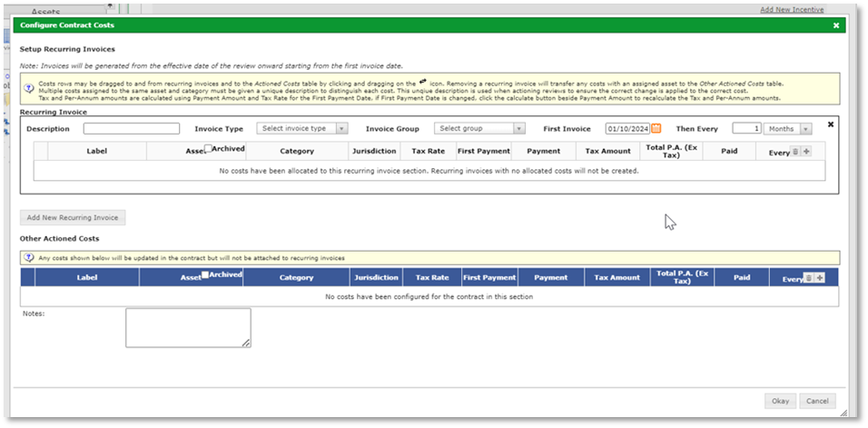Screen dimensions: 868x428
Task: Click Tax Rate header in Other Actioned Costs table
Action: click(432, 277)
